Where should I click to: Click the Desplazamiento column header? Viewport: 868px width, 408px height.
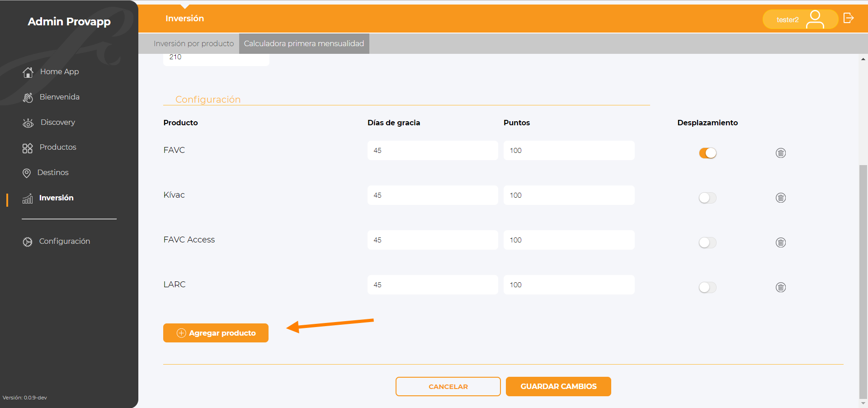[x=708, y=123]
